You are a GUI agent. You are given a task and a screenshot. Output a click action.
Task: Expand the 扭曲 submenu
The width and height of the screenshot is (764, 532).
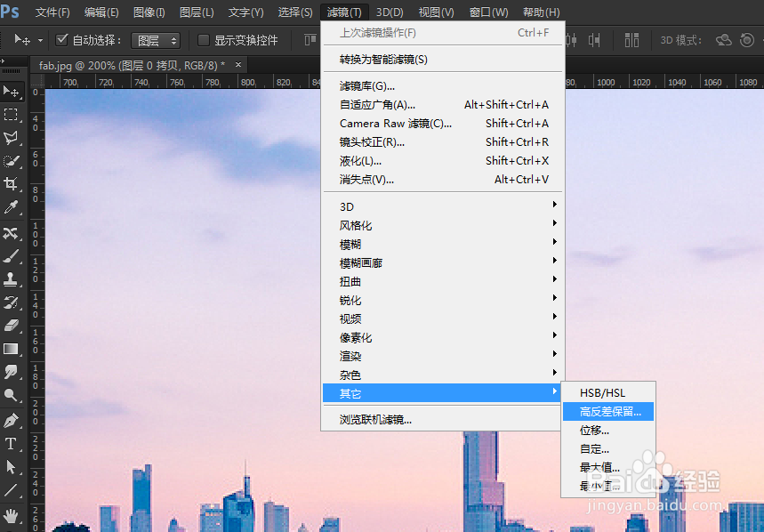(442, 281)
